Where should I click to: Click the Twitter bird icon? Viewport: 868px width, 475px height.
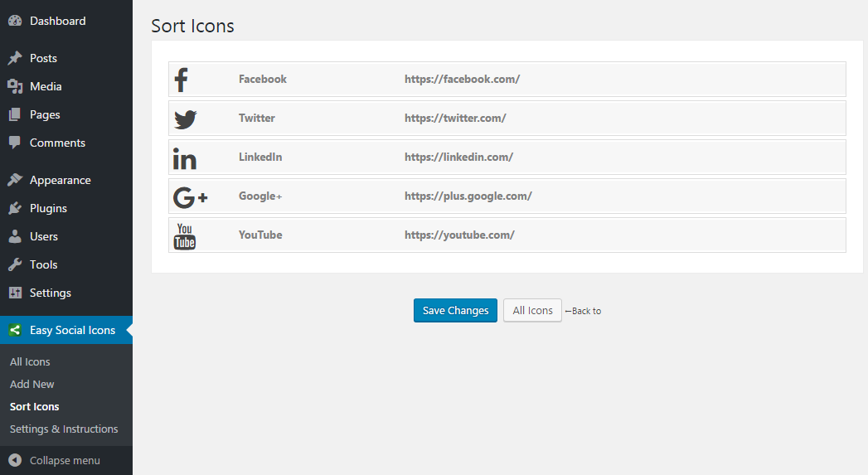click(x=186, y=119)
